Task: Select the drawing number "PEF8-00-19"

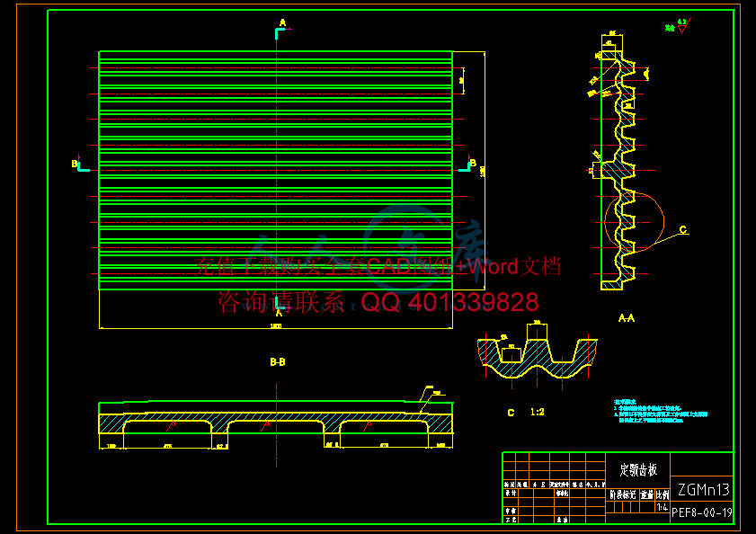Action: coord(702,512)
